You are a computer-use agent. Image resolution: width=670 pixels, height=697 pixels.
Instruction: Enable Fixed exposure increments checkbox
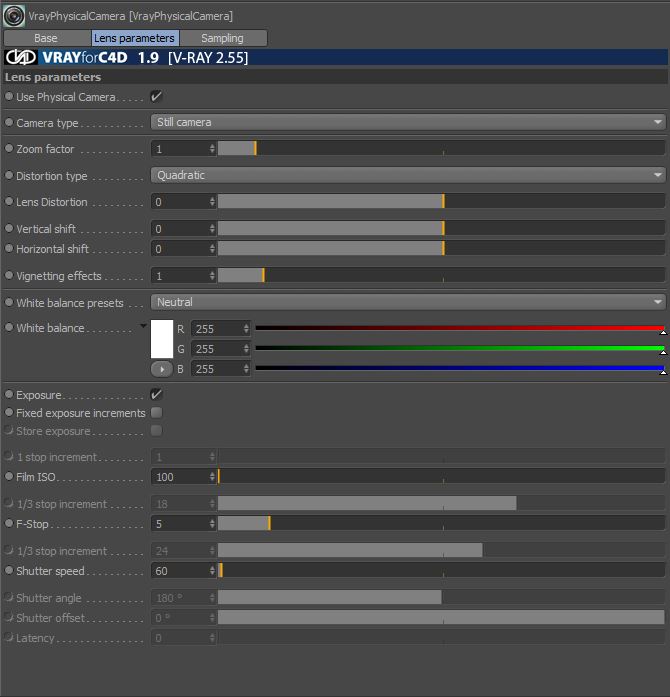[156, 413]
